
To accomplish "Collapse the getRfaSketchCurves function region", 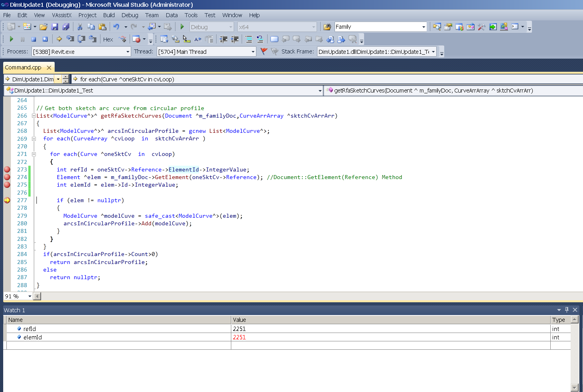I will (33, 116).
